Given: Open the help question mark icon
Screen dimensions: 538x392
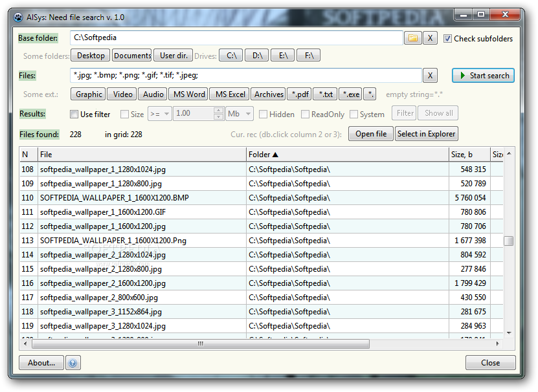Looking at the screenshot, I should point(73,362).
